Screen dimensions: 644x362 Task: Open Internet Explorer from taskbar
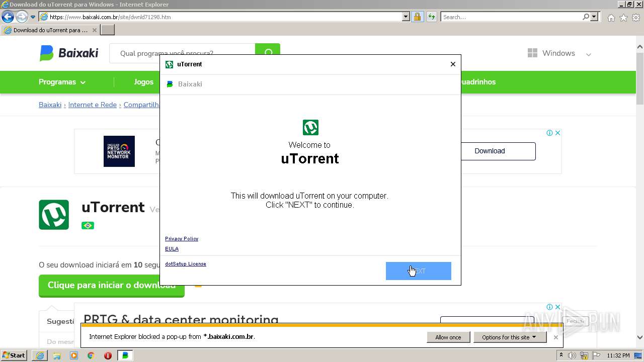40,355
